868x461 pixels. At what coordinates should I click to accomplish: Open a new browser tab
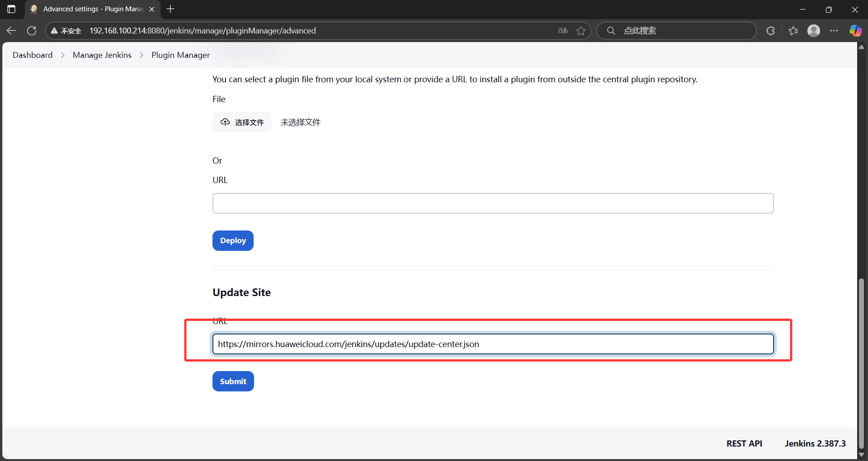[x=170, y=9]
